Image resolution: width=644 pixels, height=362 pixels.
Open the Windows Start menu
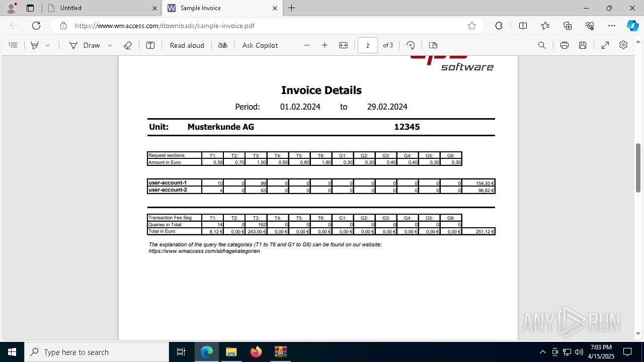12,352
